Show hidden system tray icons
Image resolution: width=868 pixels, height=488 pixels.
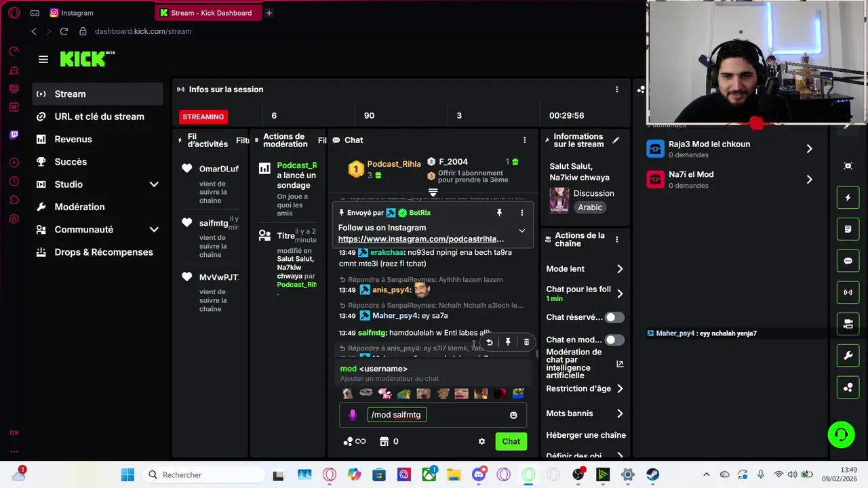[x=706, y=475]
